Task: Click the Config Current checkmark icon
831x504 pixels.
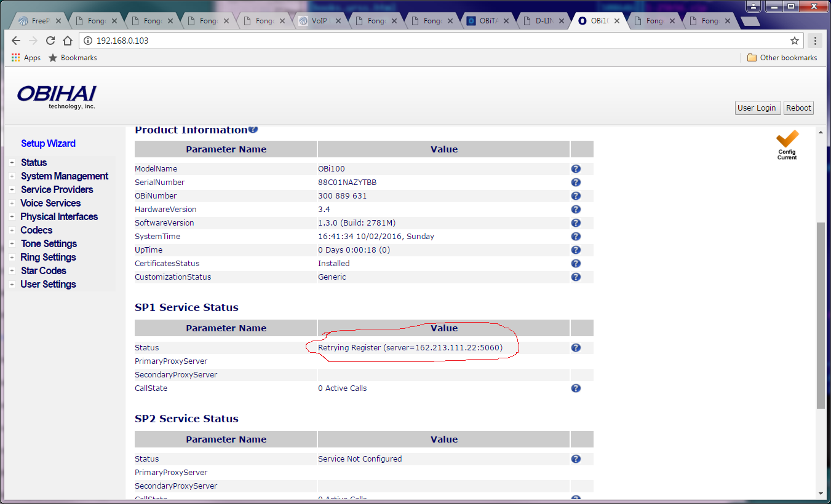Action: point(787,144)
